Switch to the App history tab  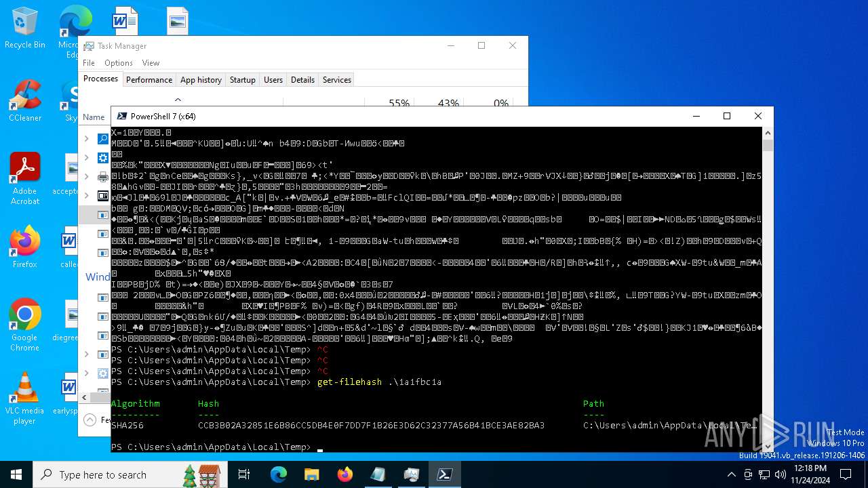pos(201,79)
